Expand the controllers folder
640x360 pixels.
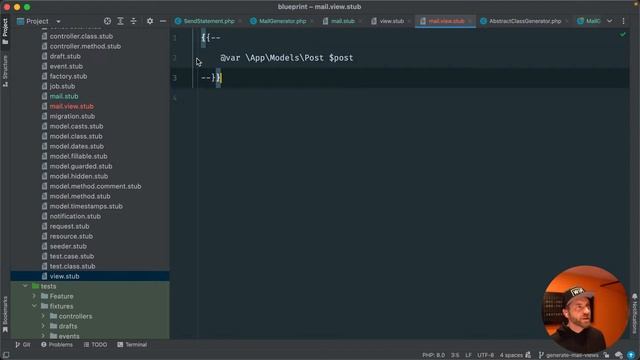pyautogui.click(x=43, y=316)
